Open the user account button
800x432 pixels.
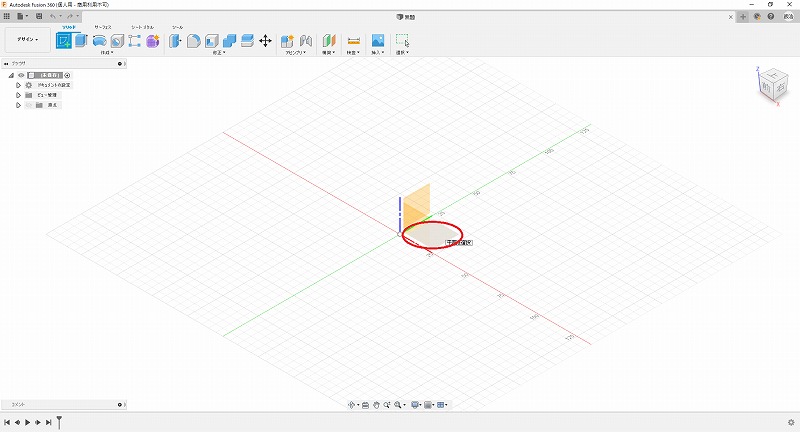pos(788,16)
